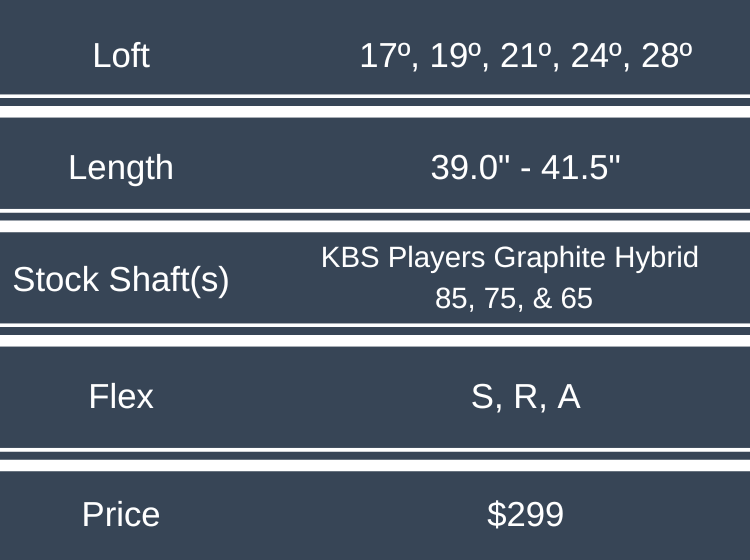The image size is (750, 560).
Task: Select the 75 shaft weight
Action: (x=502, y=298)
